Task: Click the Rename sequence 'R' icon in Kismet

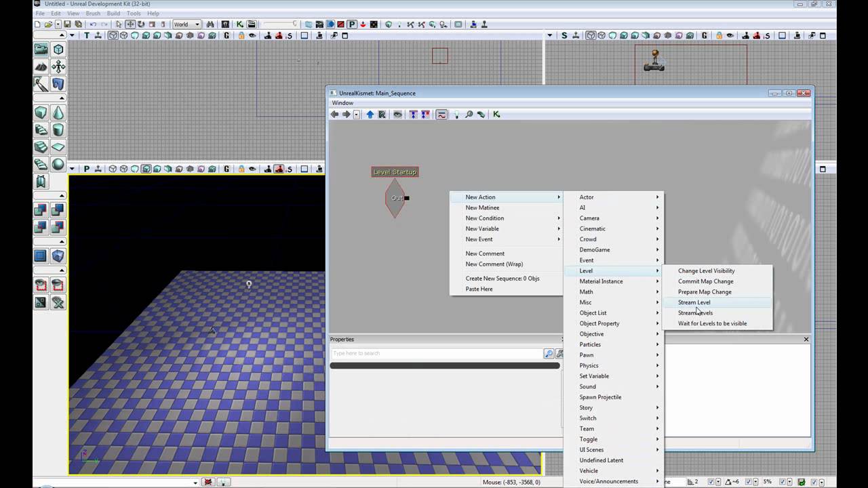Action: click(382, 115)
